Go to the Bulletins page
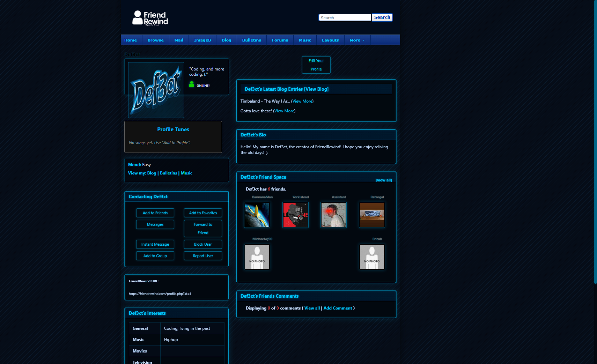Image resolution: width=597 pixels, height=364 pixels. (x=251, y=40)
